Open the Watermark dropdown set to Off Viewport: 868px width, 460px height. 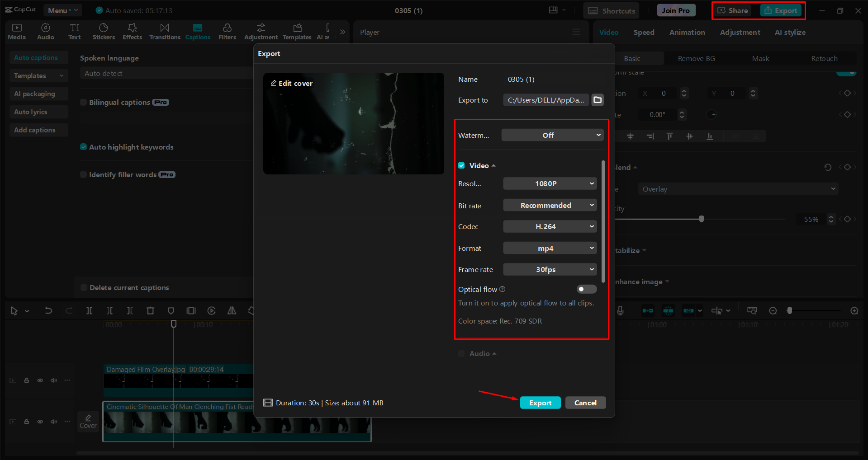tap(552, 135)
